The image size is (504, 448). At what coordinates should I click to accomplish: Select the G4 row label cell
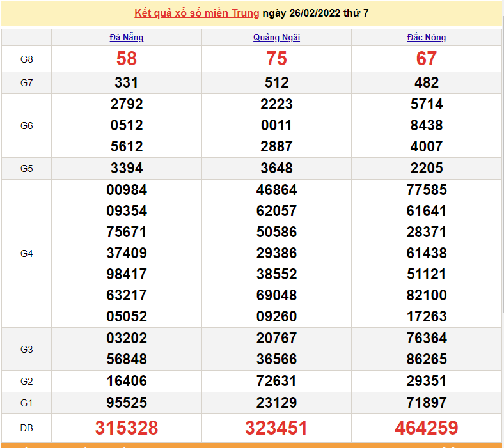point(26,254)
